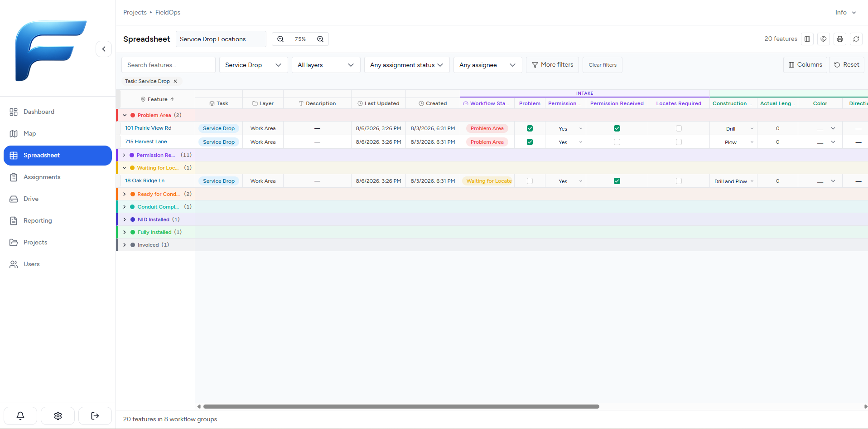This screenshot has width=868, height=429.
Task: Reset the table view
Action: coord(847,65)
